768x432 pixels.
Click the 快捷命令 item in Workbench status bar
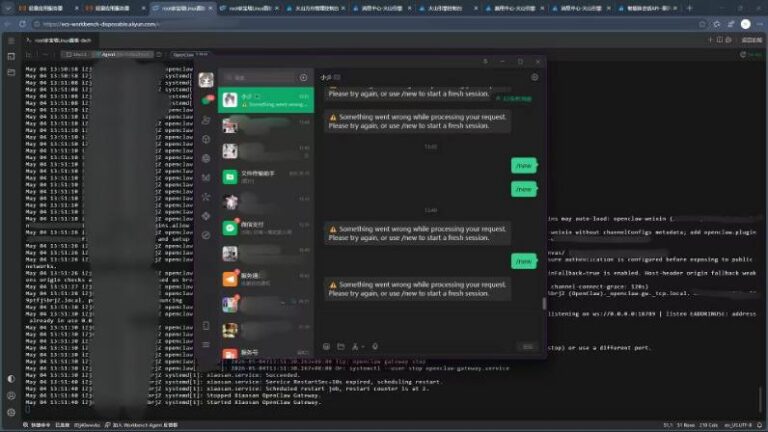click(x=37, y=425)
